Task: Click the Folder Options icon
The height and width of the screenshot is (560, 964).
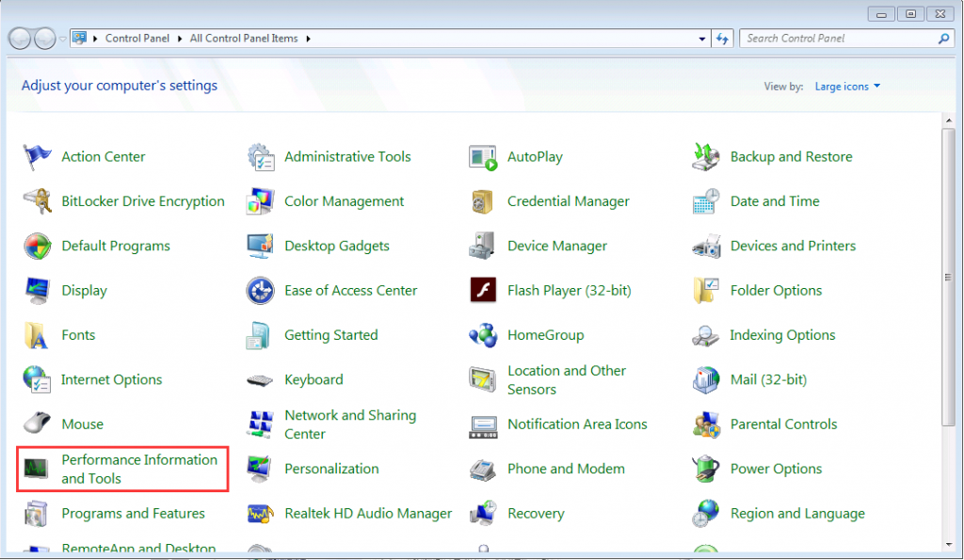Action: [x=706, y=290]
